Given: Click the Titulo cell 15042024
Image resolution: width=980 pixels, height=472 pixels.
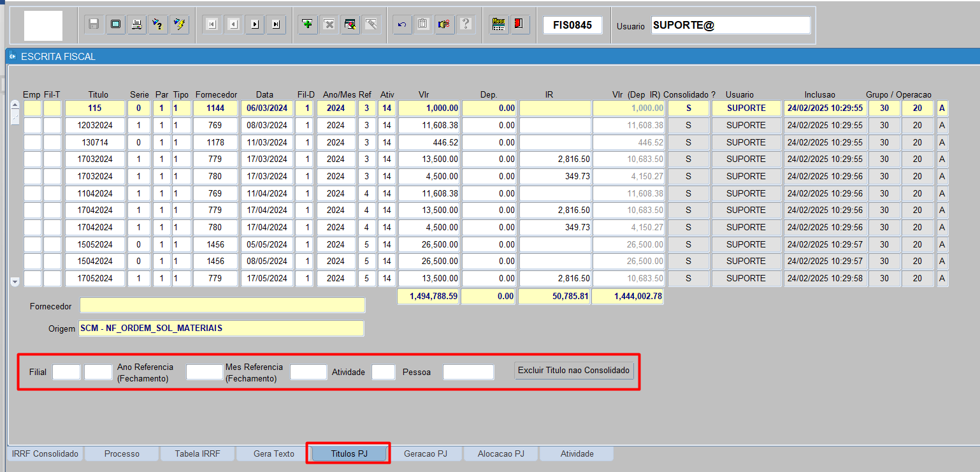Looking at the screenshot, I should pos(95,261).
